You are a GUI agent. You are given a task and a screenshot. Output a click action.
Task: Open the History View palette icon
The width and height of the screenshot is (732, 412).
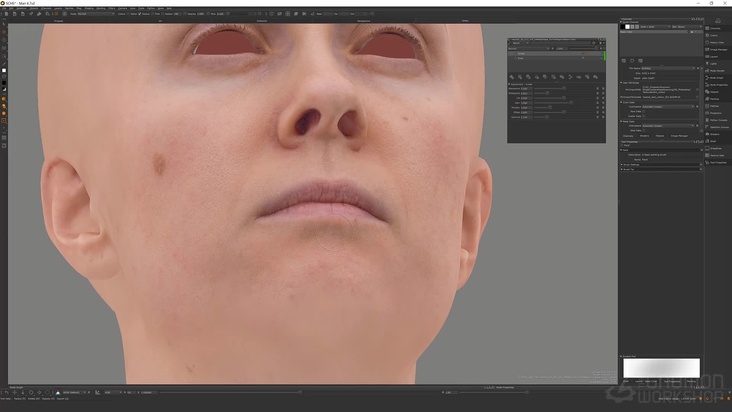click(715, 42)
